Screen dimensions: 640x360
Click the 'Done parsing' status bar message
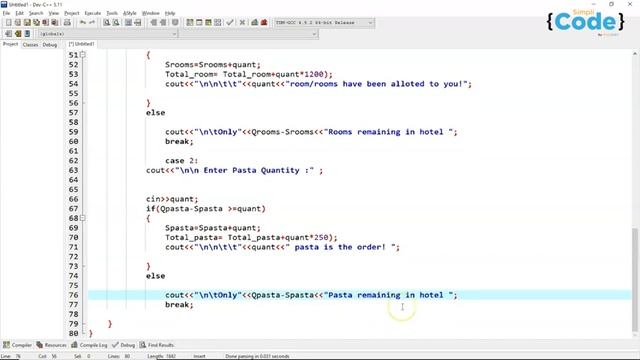pos(257,356)
